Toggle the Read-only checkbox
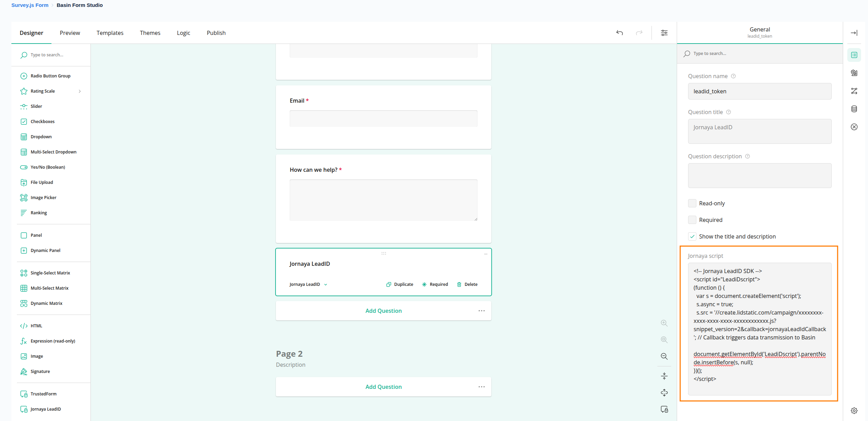Screen dimensions: 868x421 pyautogui.click(x=692, y=203)
